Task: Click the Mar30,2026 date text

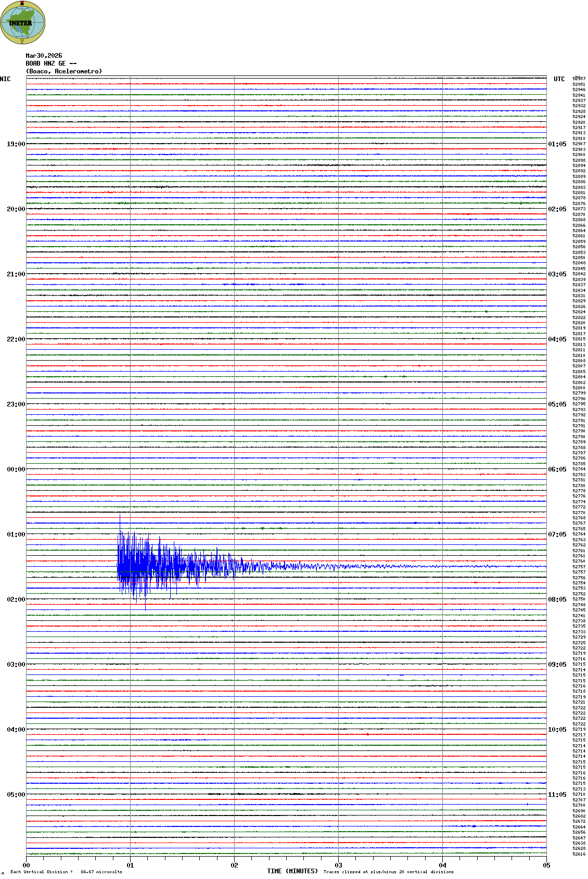Action: tap(44, 56)
